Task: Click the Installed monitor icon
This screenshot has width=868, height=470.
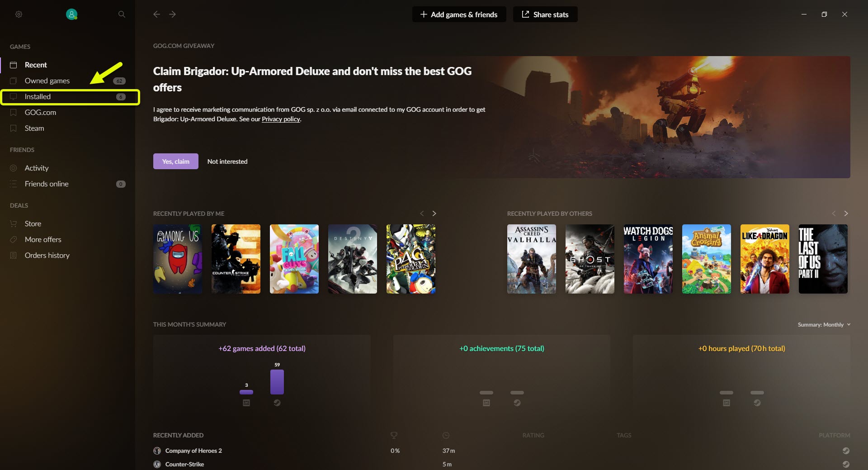Action: (x=14, y=96)
